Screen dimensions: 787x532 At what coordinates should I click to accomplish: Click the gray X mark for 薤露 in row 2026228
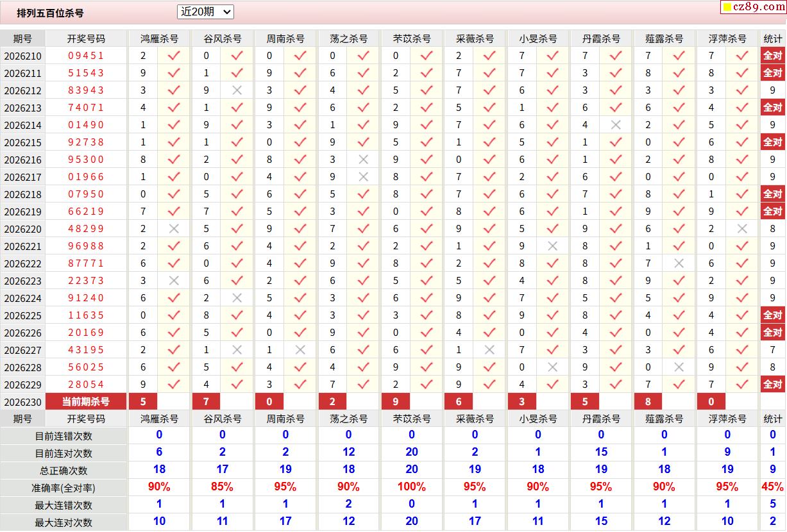(679, 367)
